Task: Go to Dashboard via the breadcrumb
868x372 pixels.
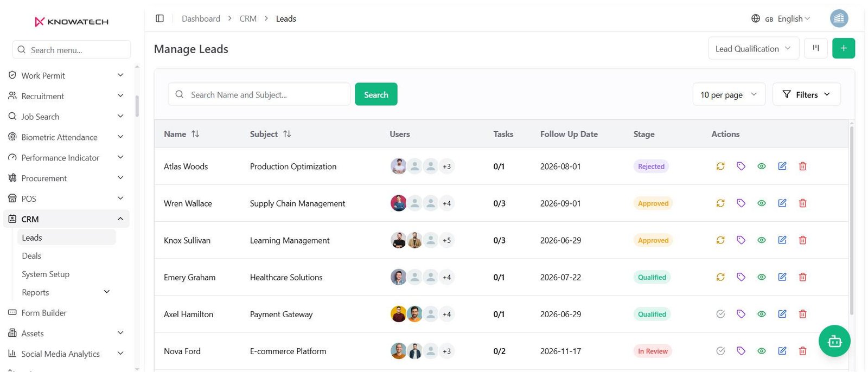Action: coord(201,18)
